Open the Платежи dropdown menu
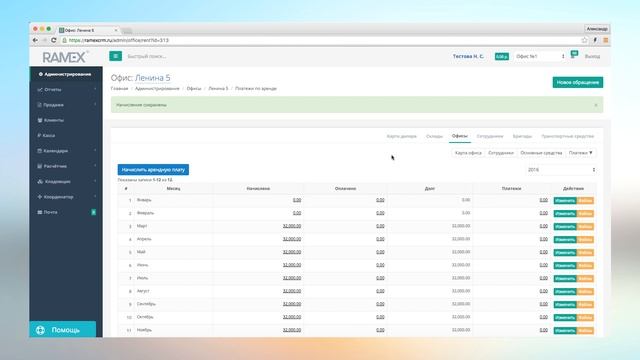640x360 pixels. click(580, 153)
